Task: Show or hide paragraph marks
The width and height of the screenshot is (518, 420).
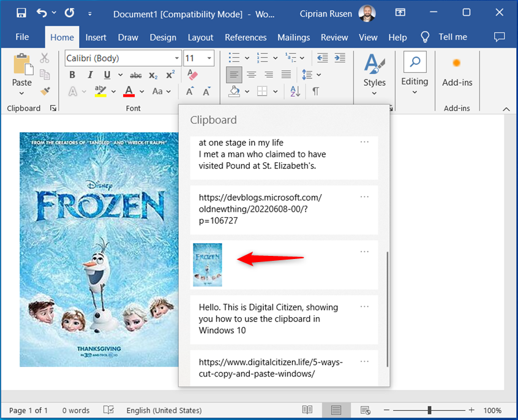Action: (x=315, y=91)
